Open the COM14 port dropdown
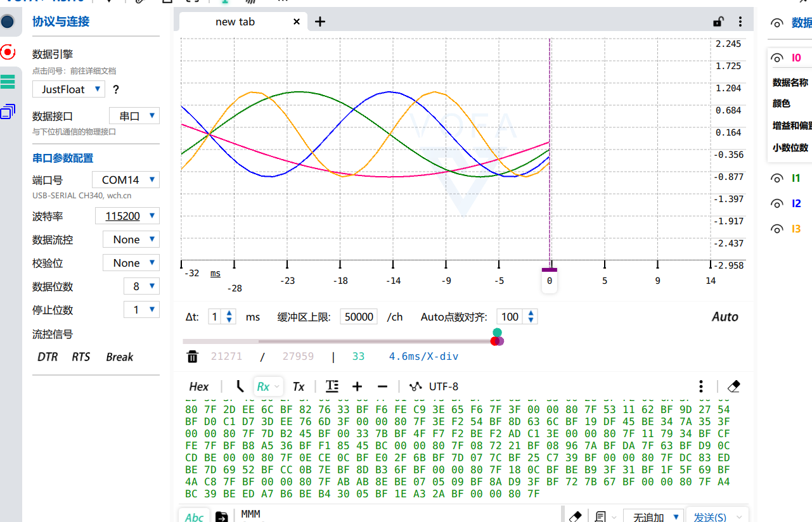 [126, 180]
